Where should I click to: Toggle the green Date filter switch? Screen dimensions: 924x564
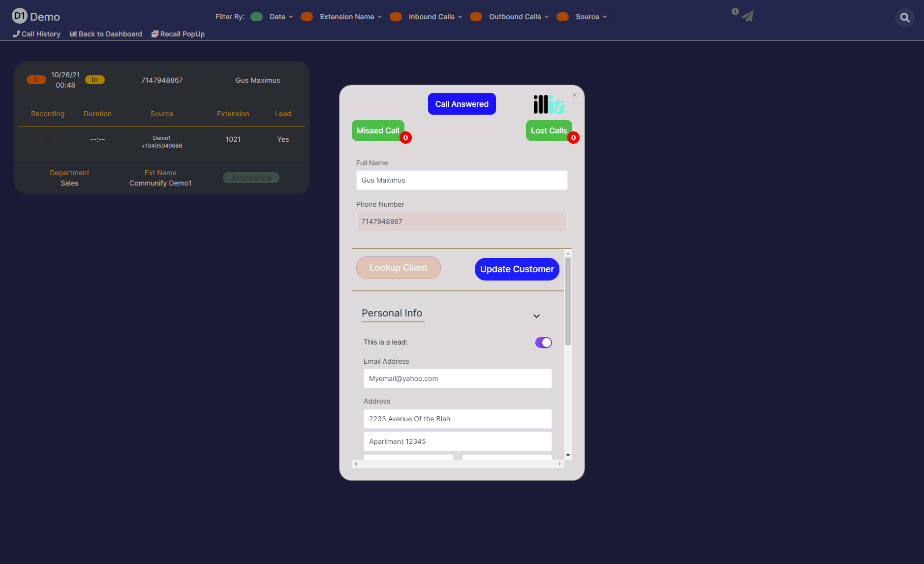tap(256, 17)
